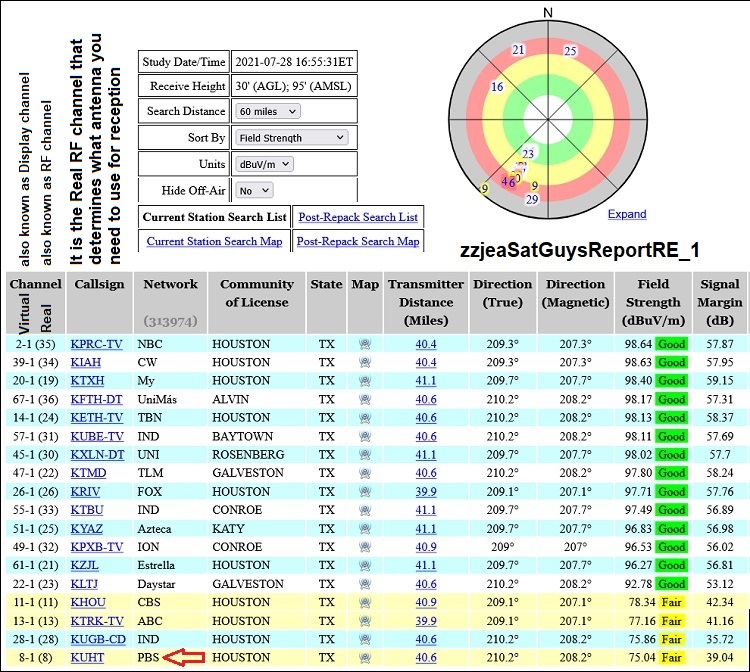Open the KPRC-TV callsign link
Screen dimensions: 750x672
point(96,344)
